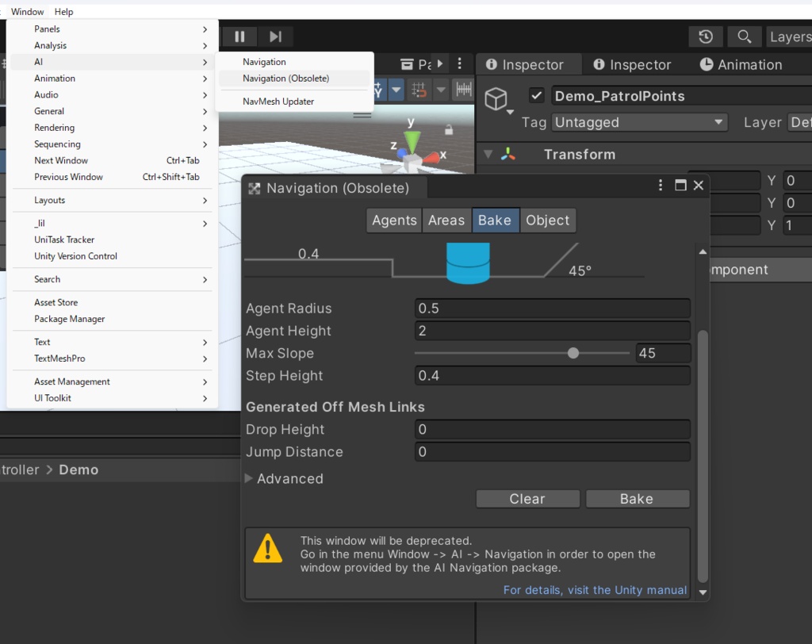Open the Window menu in the menu bar
This screenshot has height=644, width=812.
tap(28, 11)
